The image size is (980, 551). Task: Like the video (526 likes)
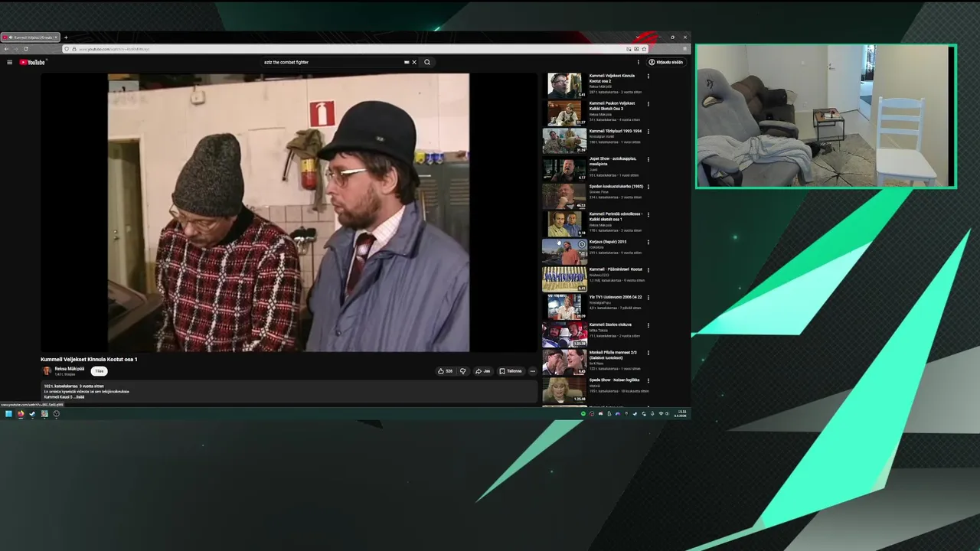click(445, 371)
